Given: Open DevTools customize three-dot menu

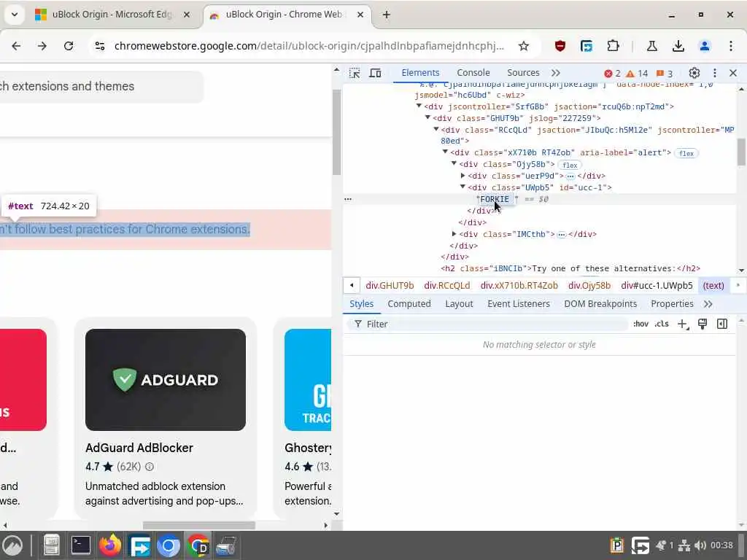Looking at the screenshot, I should click(715, 73).
